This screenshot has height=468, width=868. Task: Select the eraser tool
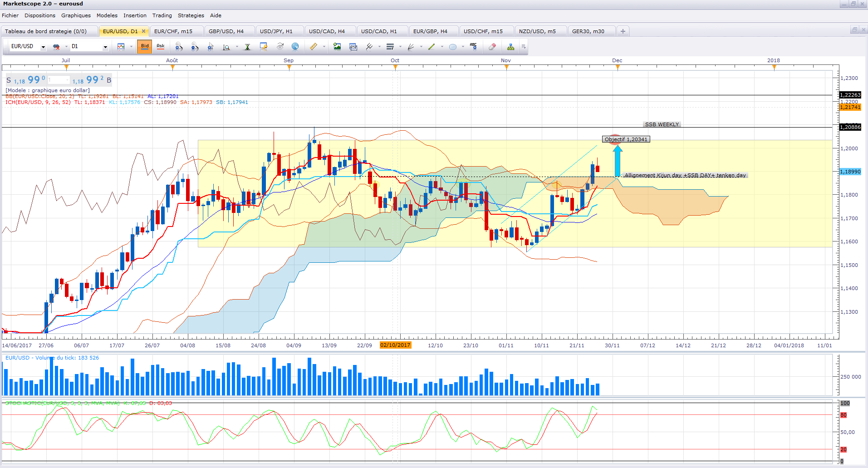coord(492,46)
